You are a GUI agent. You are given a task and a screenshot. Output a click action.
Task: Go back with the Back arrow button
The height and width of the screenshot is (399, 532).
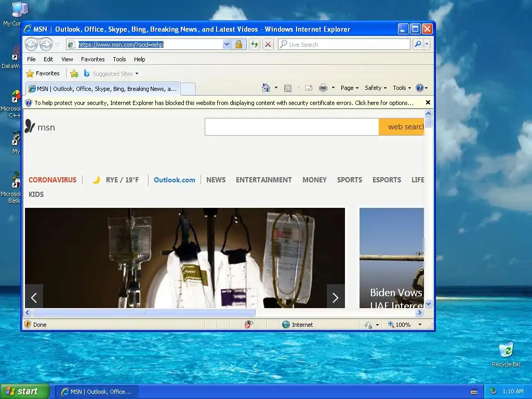point(31,45)
